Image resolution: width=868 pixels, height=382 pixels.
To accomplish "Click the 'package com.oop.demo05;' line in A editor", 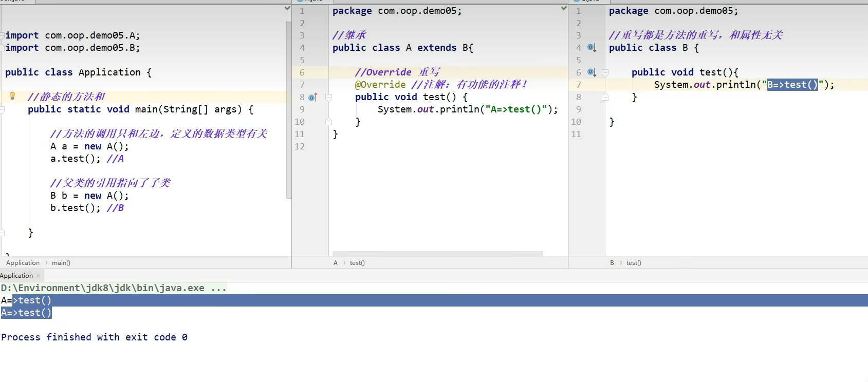I will coord(397,11).
